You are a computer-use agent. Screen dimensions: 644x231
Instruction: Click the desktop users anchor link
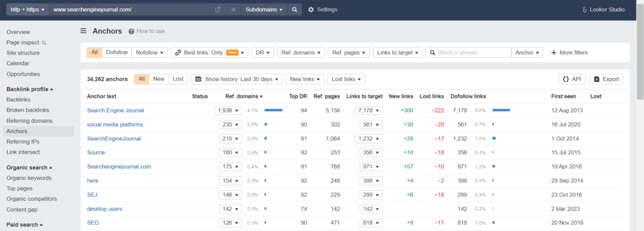coord(104,209)
